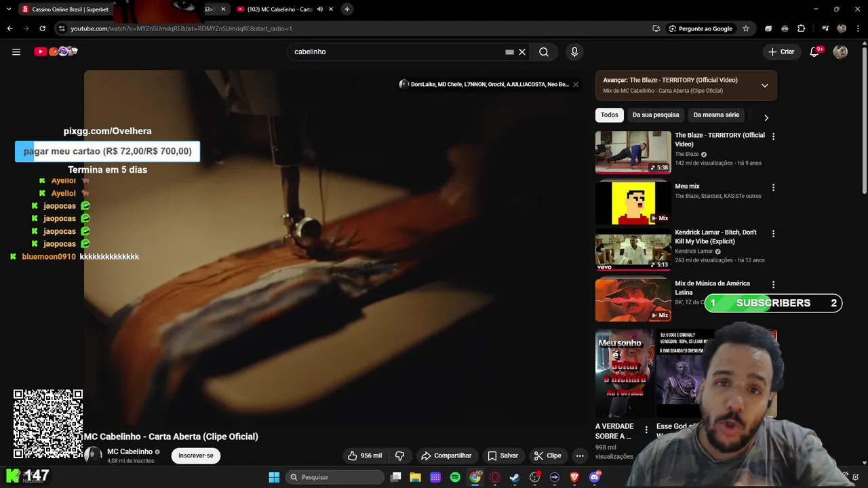This screenshot has height=488, width=868.
Task: Select Da sua pesquisa filter chip
Action: [x=656, y=115]
